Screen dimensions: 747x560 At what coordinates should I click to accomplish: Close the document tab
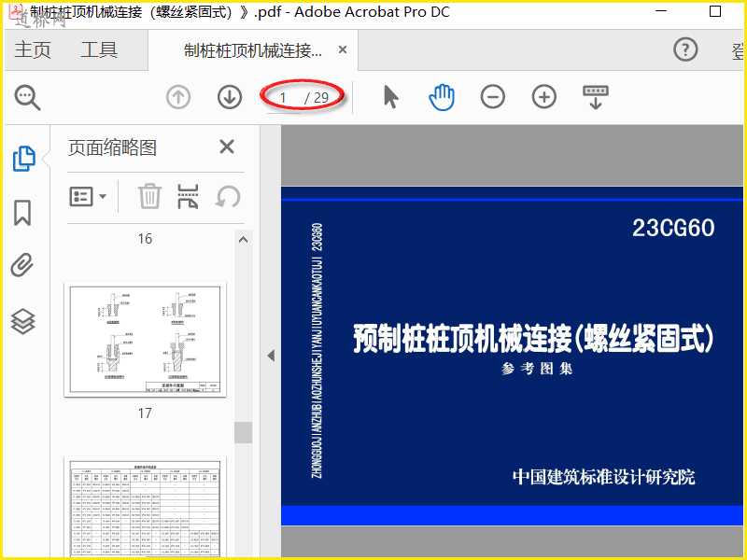(x=342, y=49)
